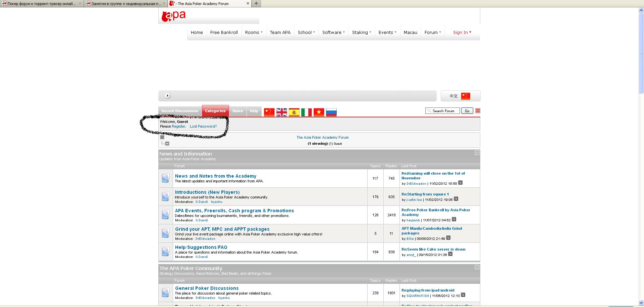Image resolution: width=644 pixels, height=307 pixels.
Task: Click the play arrow in ticker bar
Action: coord(168,96)
